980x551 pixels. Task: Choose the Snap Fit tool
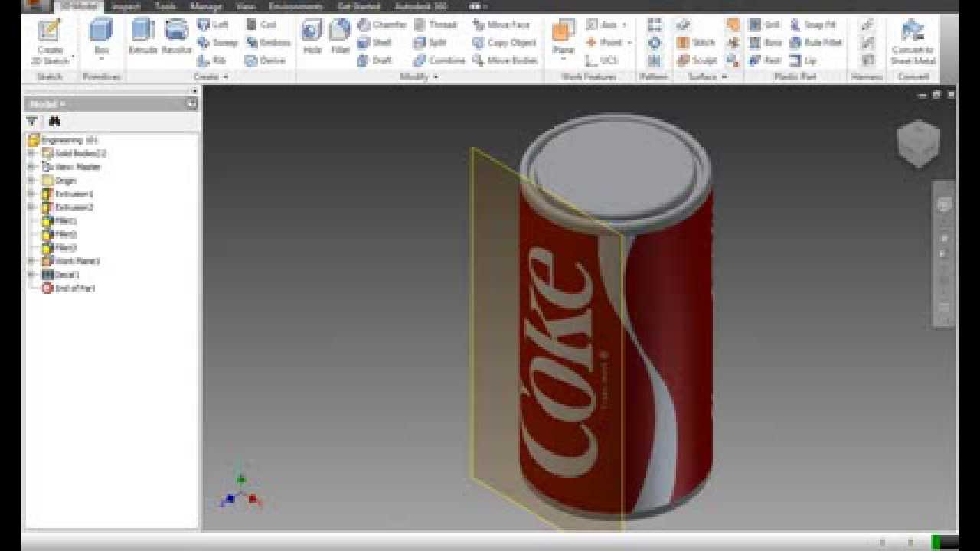pos(812,24)
